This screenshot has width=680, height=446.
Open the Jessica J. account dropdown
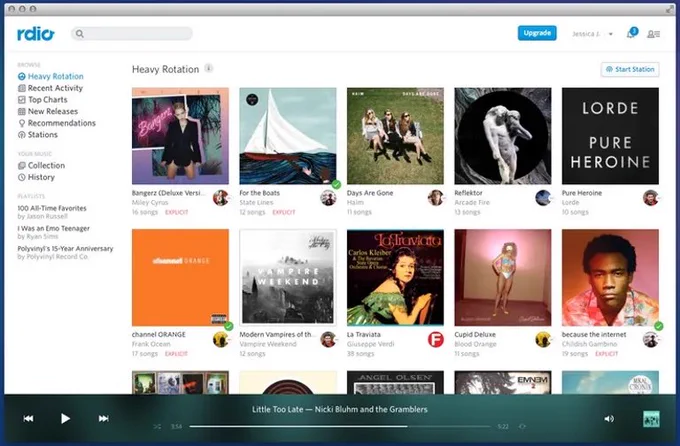click(x=592, y=34)
